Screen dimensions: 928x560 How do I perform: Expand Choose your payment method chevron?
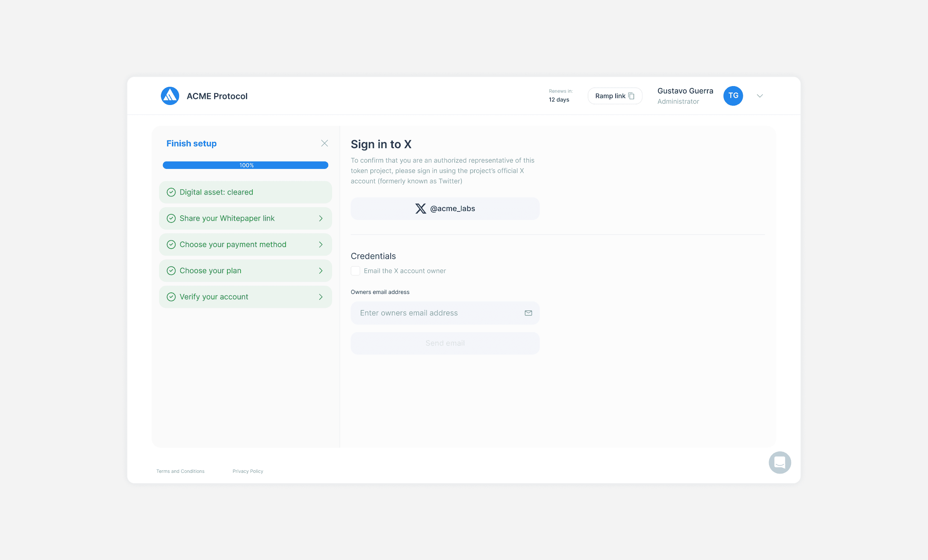tap(321, 245)
